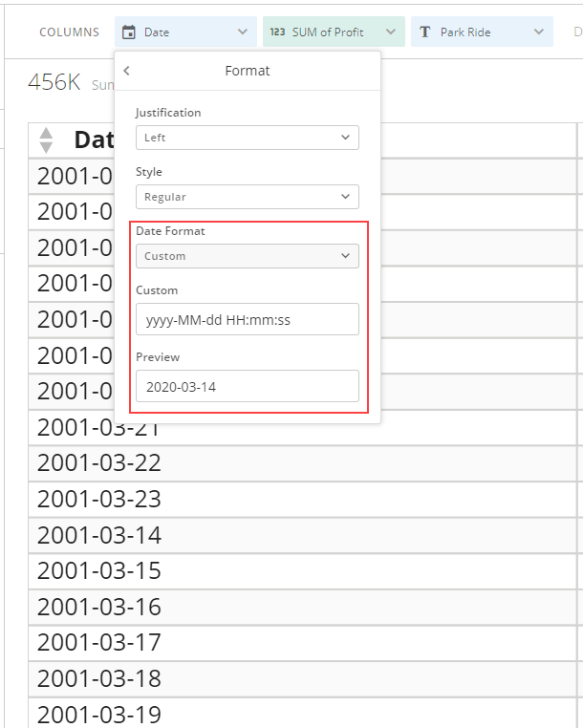Go back using the Format panel arrow
This screenshot has height=728, width=583.
127,71
